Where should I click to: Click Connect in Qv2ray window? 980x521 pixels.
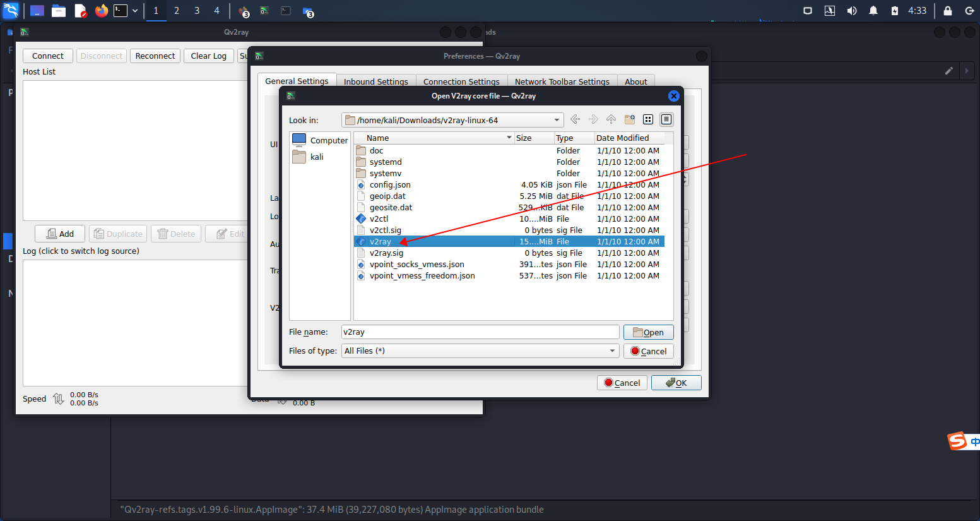tap(48, 56)
